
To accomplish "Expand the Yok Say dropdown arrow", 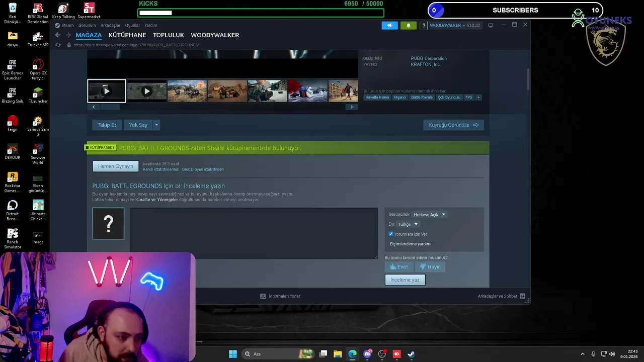I will click(x=156, y=125).
